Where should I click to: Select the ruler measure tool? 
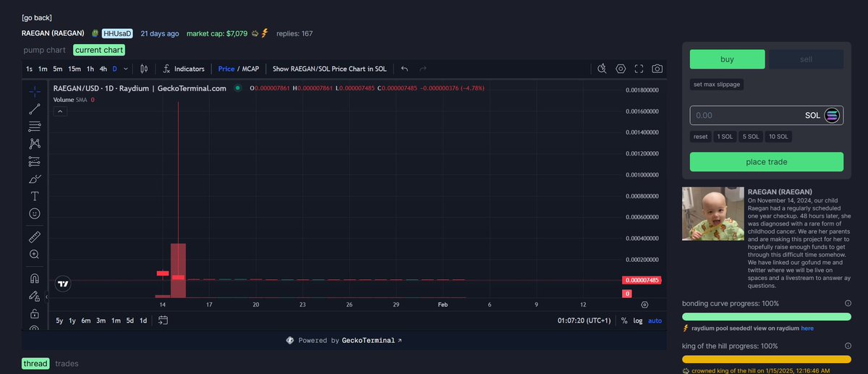point(35,237)
